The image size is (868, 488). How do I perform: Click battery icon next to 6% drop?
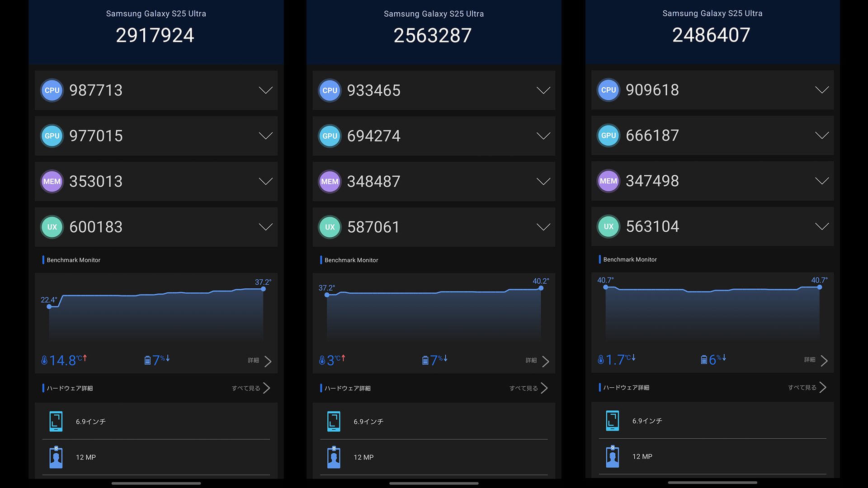coord(703,360)
